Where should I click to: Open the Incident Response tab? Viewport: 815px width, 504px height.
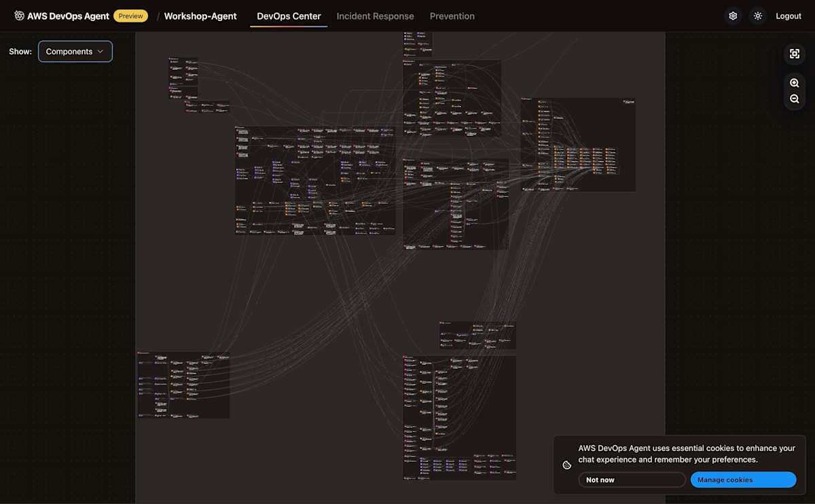click(x=375, y=16)
